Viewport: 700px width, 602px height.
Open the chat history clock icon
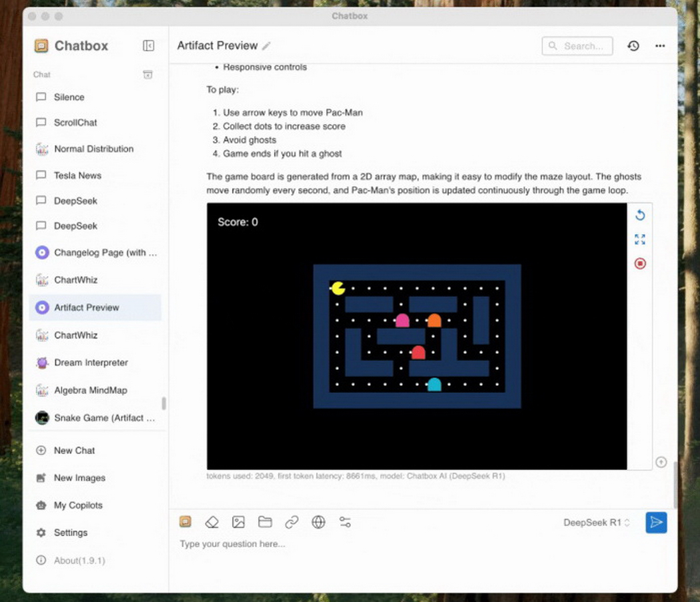[633, 45]
